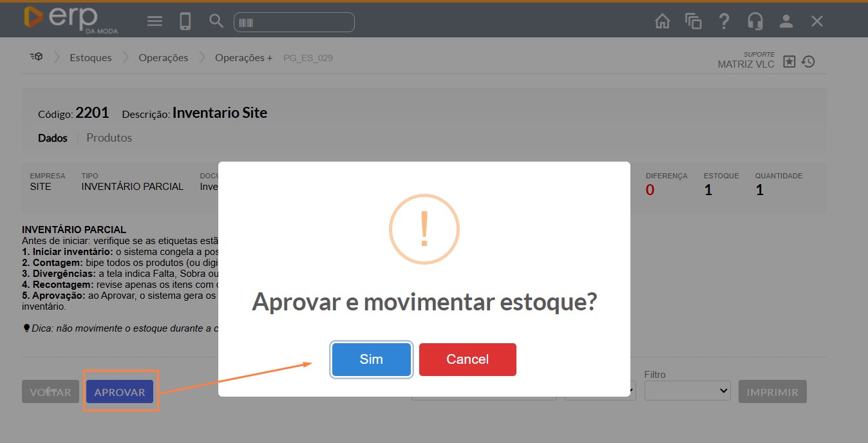This screenshot has height=443, width=868.
Task: Open the hamburger main menu
Action: click(155, 21)
